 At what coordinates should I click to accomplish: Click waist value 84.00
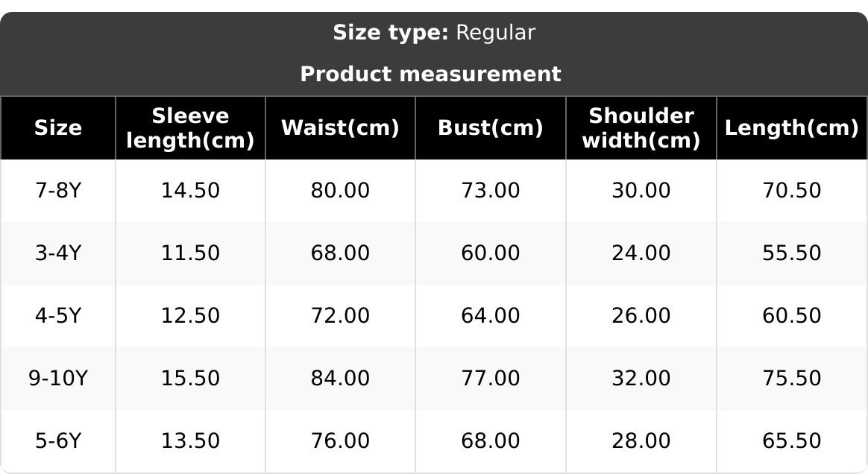[340, 379]
